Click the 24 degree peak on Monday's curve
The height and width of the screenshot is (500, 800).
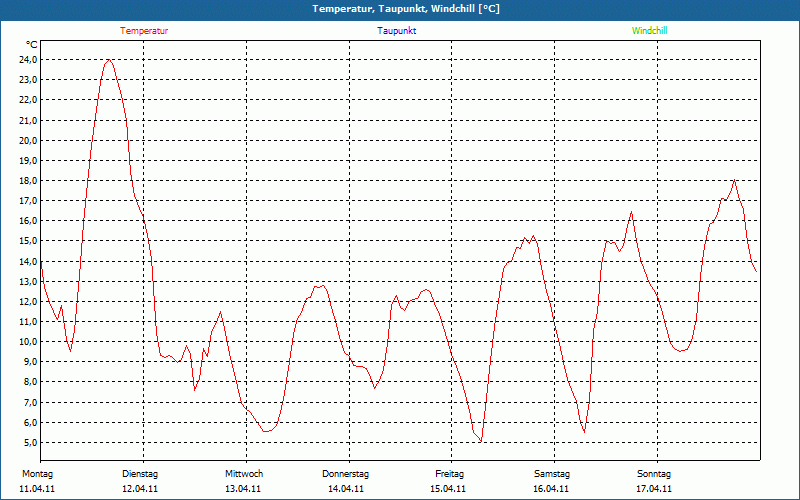[109, 60]
